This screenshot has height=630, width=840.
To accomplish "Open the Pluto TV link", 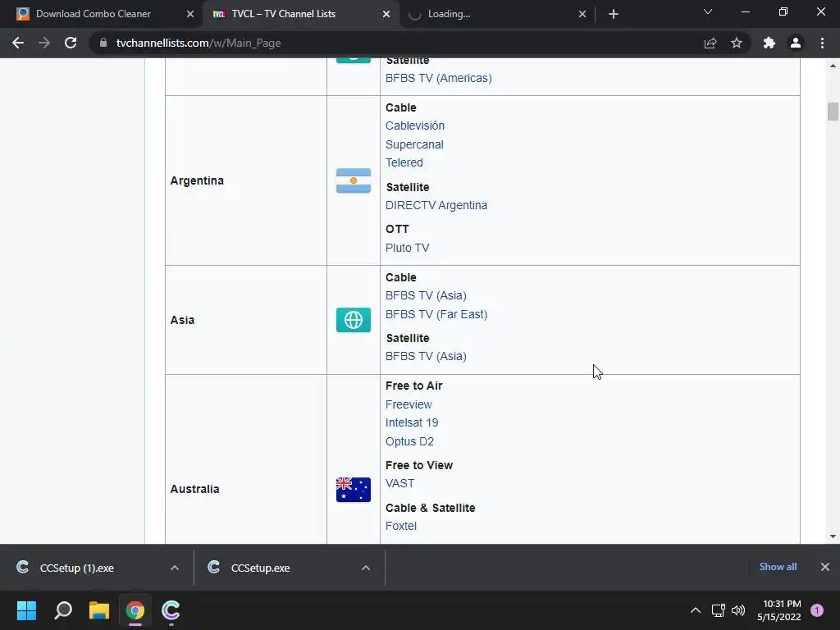I will [x=407, y=248].
